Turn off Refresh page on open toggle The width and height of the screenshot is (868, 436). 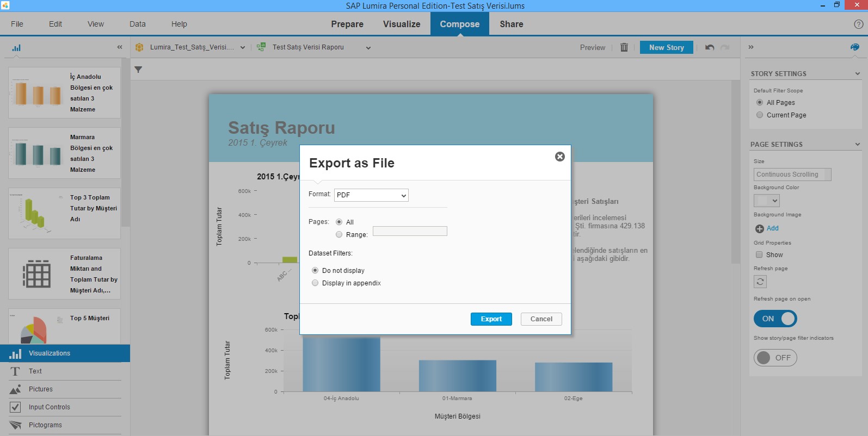point(775,319)
